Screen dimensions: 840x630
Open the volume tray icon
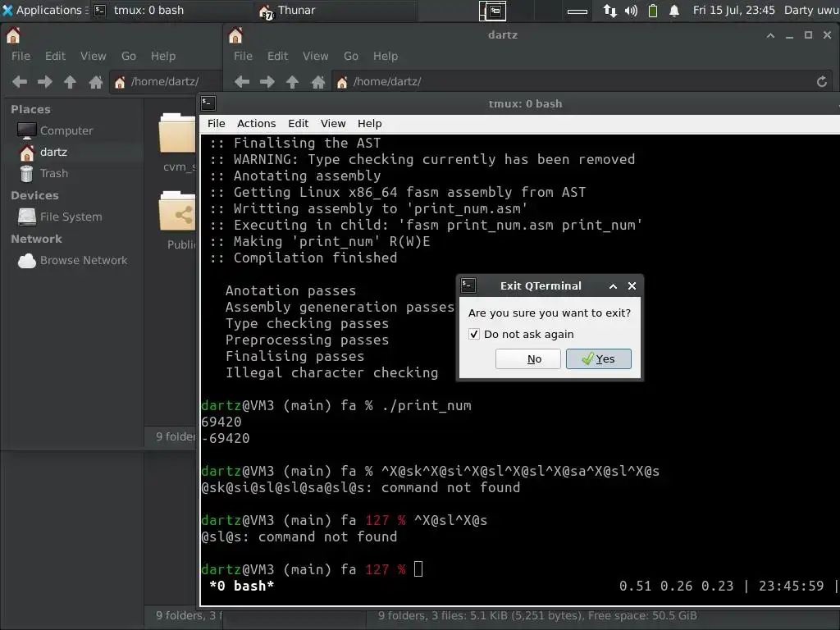tap(631, 11)
